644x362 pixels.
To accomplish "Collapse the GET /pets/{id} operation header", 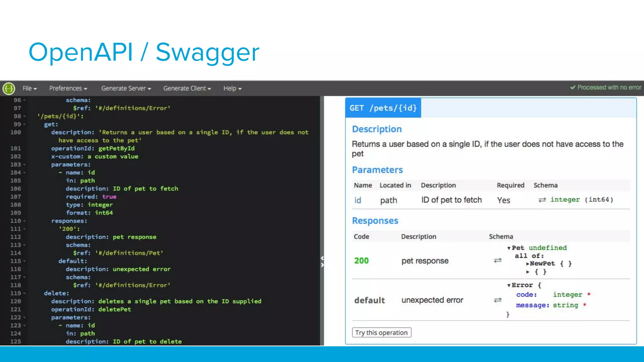I will (x=383, y=108).
